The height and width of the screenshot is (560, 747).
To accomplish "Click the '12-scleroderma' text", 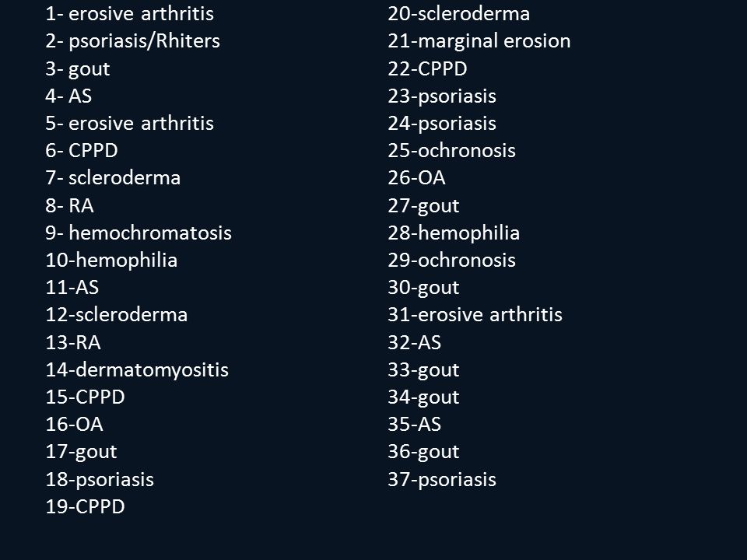I will click(x=117, y=315).
